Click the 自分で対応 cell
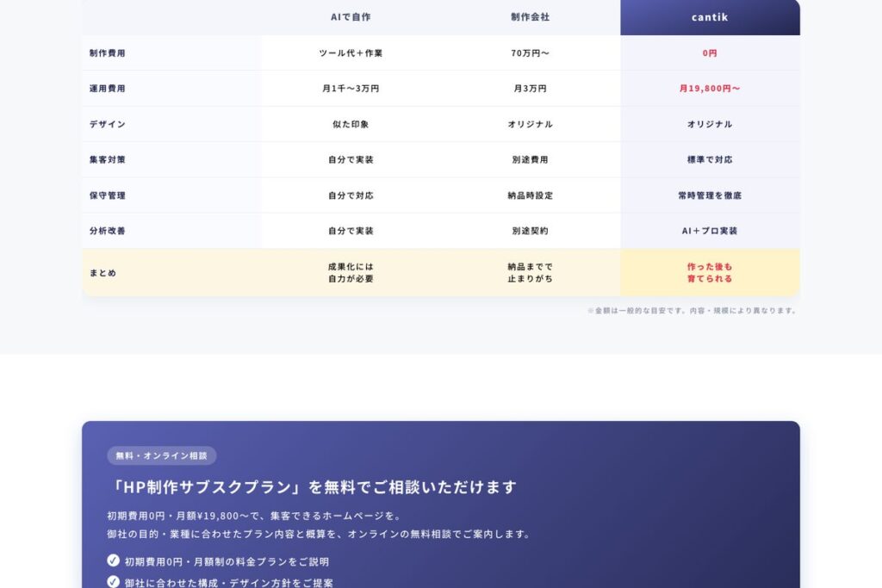This screenshot has height=588, width=882. (351, 195)
